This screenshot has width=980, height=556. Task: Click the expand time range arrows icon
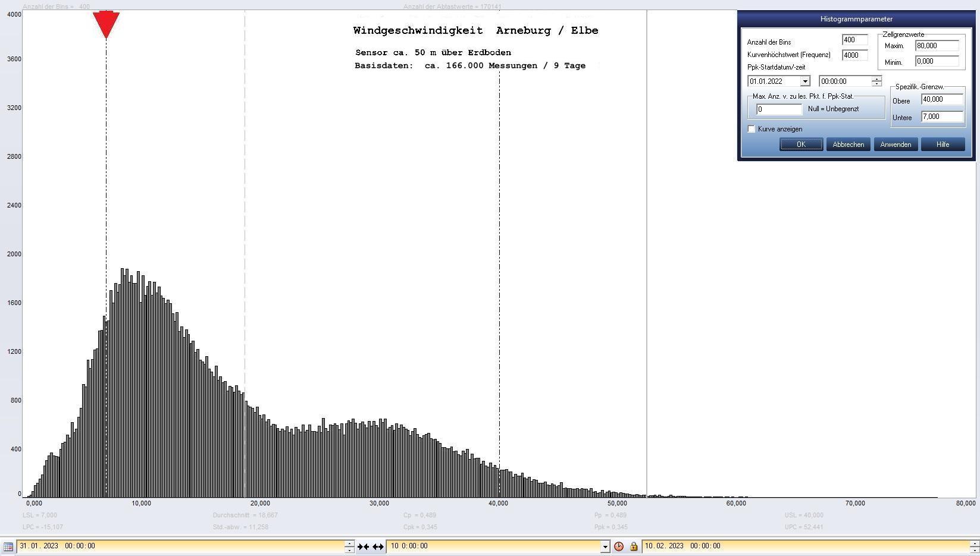tap(378, 546)
